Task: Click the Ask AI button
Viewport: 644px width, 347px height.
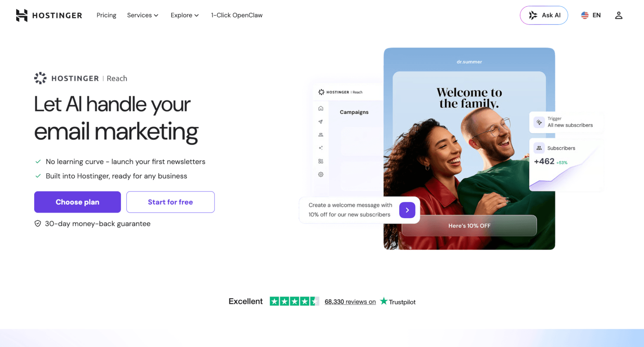Action: pos(544,15)
